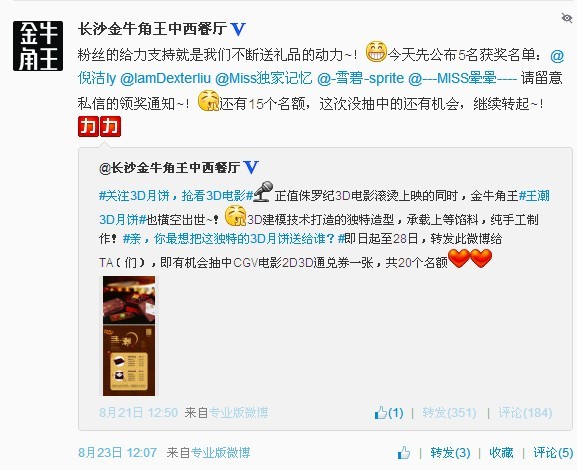Open 评论(184) on the original post

tap(525, 413)
